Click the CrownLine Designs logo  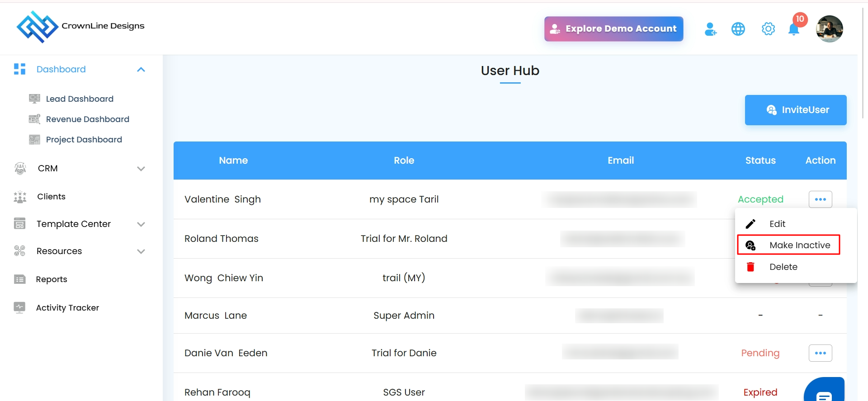[37, 27]
